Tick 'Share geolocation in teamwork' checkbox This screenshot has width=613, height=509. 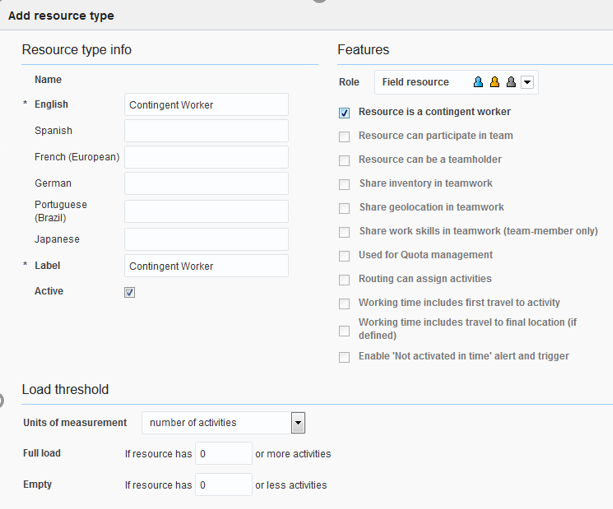click(x=345, y=208)
